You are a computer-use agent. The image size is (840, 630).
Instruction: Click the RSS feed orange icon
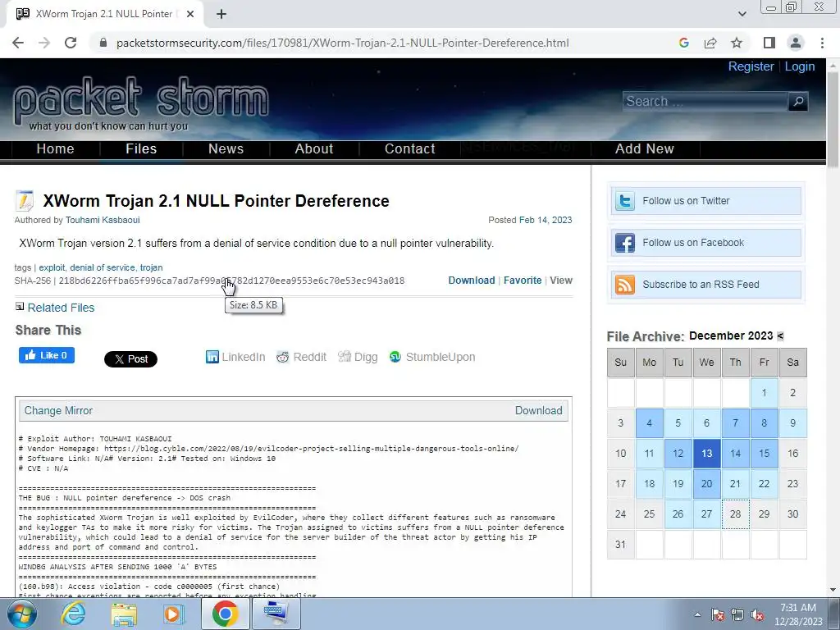click(624, 285)
